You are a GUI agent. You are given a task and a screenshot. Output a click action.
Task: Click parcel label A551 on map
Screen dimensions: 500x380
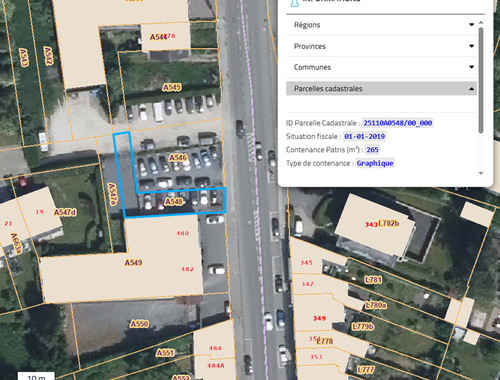tap(165, 352)
